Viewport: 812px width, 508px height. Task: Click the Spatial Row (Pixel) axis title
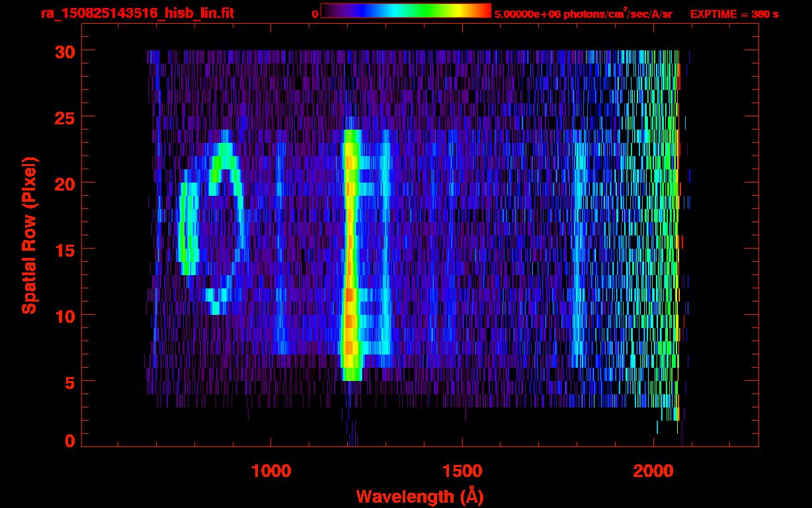pos(29,235)
